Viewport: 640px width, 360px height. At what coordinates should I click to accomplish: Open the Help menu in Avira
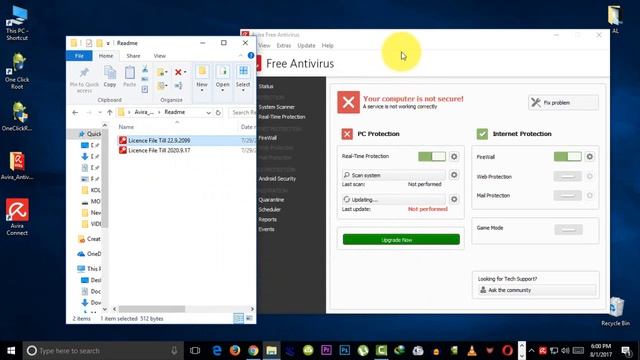(x=327, y=45)
